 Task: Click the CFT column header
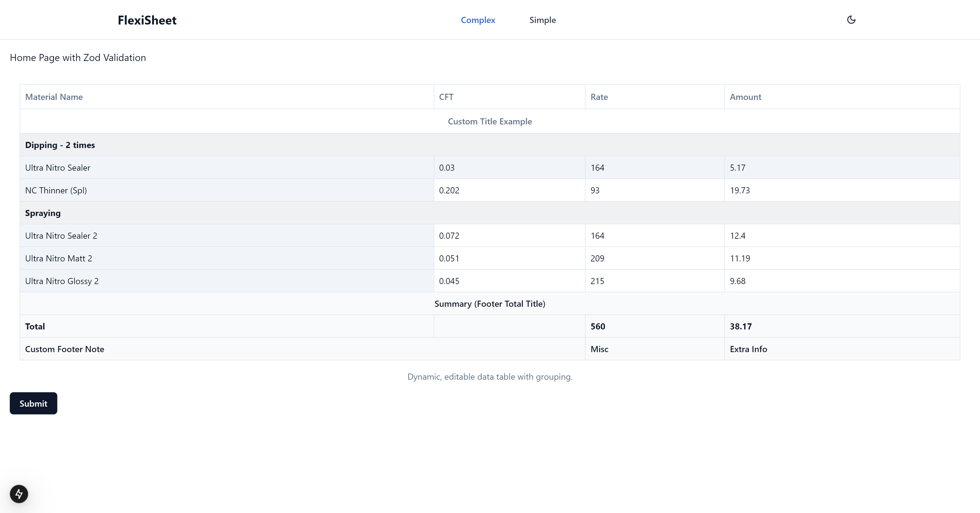pyautogui.click(x=446, y=97)
